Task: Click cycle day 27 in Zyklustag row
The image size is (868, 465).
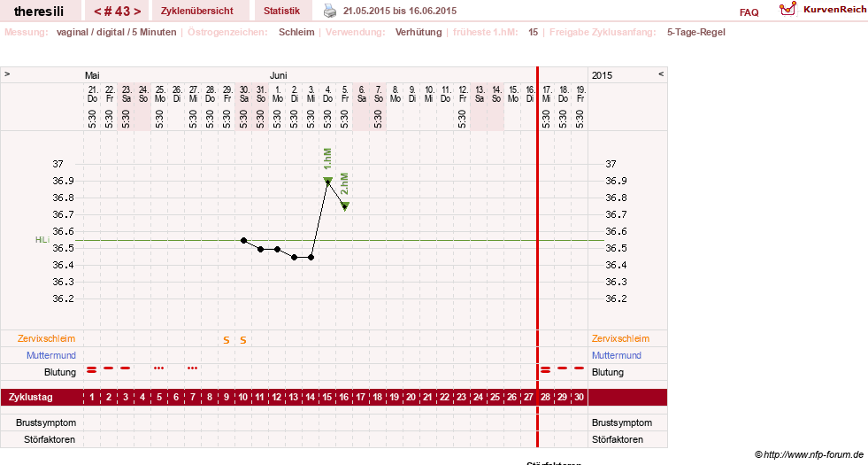Action: (528, 398)
